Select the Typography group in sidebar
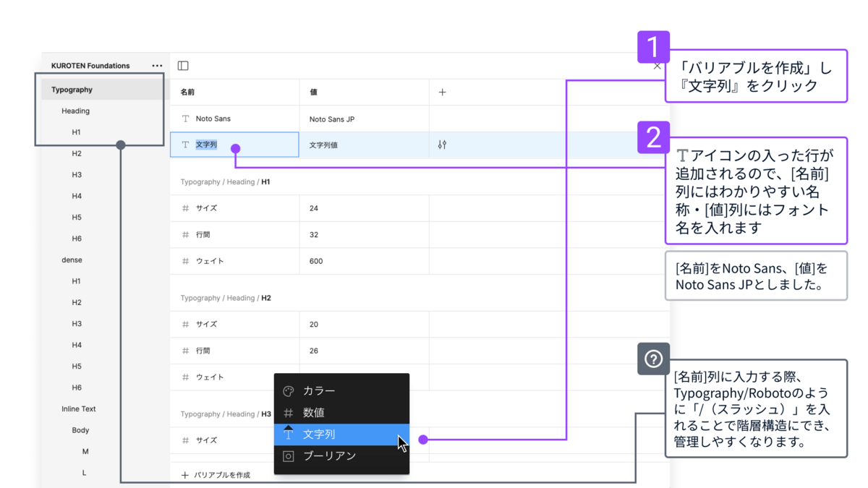868x488 pixels. coord(102,90)
